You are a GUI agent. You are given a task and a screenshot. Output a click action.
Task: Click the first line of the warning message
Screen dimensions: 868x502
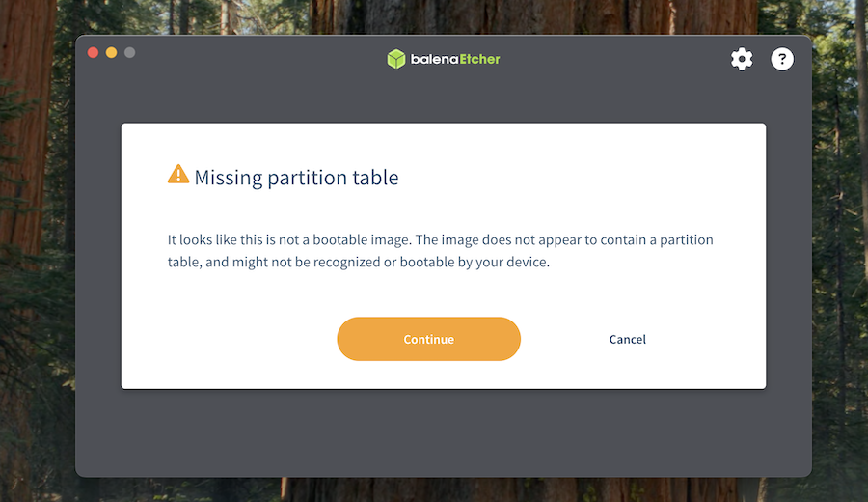(x=440, y=239)
